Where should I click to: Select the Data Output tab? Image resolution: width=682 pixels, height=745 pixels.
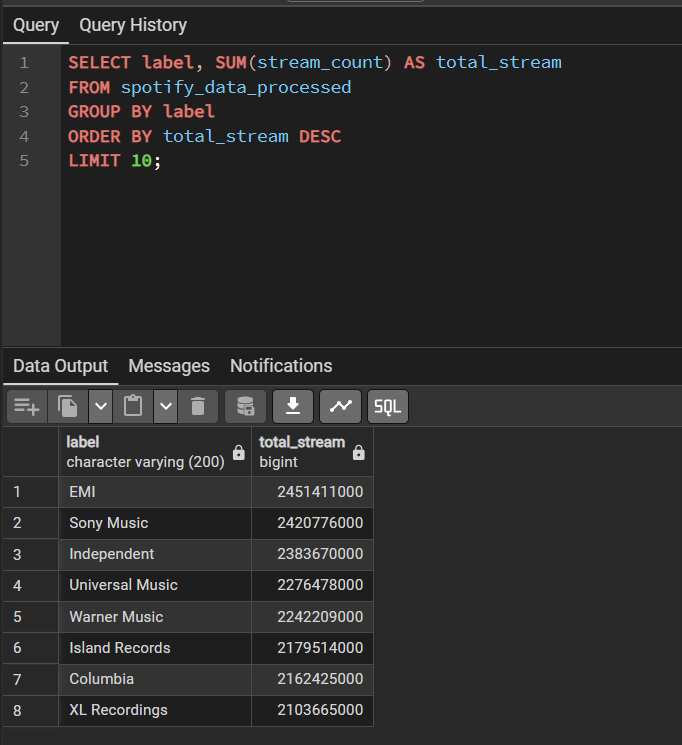(x=60, y=366)
